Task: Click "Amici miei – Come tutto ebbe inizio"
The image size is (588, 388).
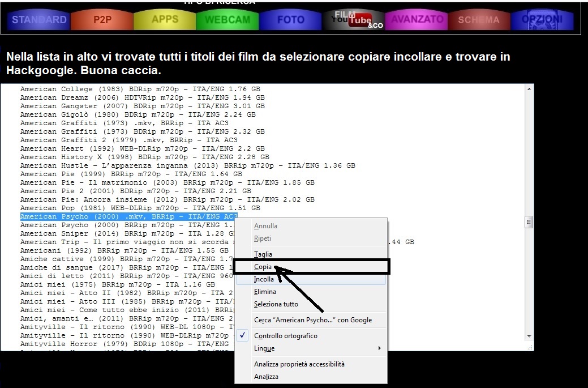Action: pyautogui.click(x=127, y=310)
